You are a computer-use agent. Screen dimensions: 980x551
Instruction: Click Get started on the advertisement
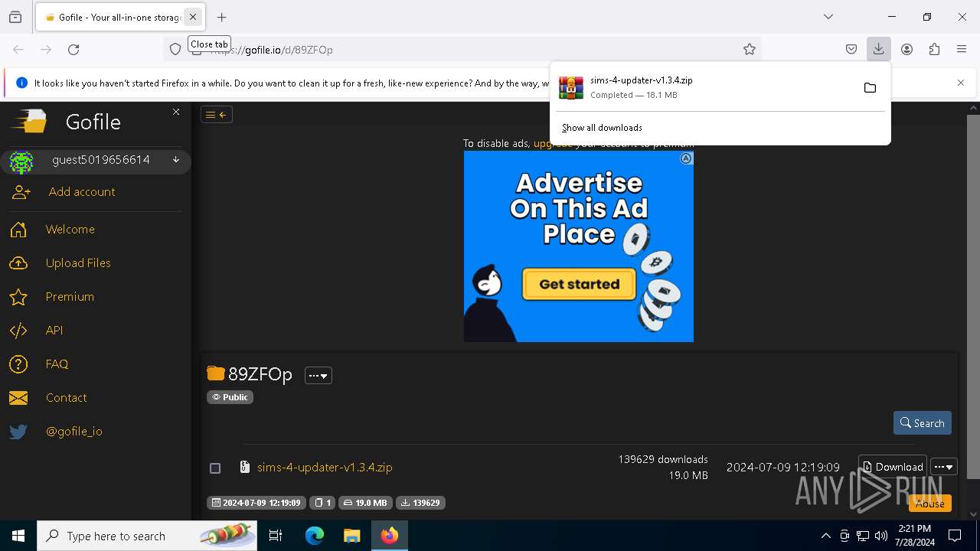click(579, 284)
